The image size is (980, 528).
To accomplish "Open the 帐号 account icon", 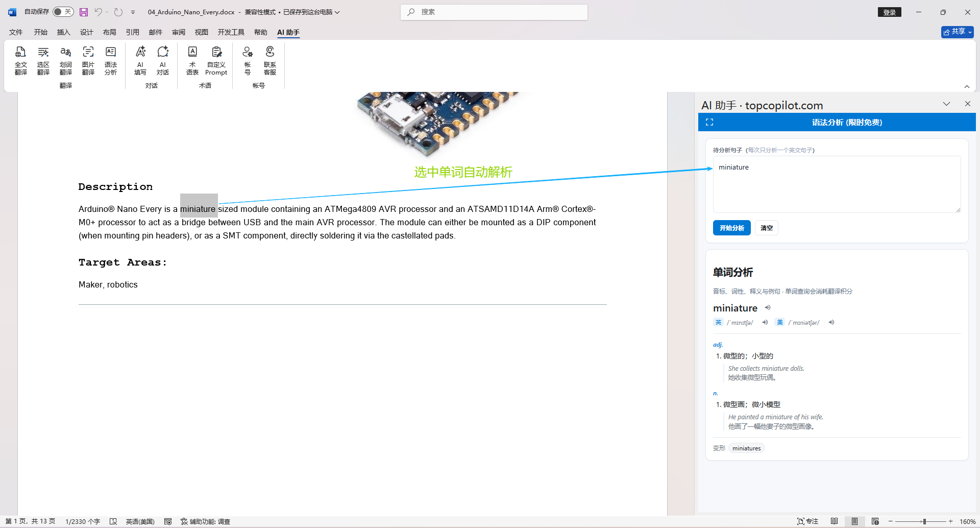I will pyautogui.click(x=248, y=60).
